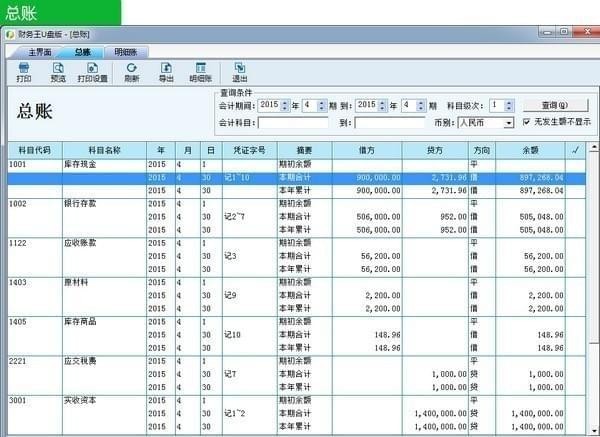Click the 查询 query button
The width and height of the screenshot is (600, 437).
(x=556, y=105)
